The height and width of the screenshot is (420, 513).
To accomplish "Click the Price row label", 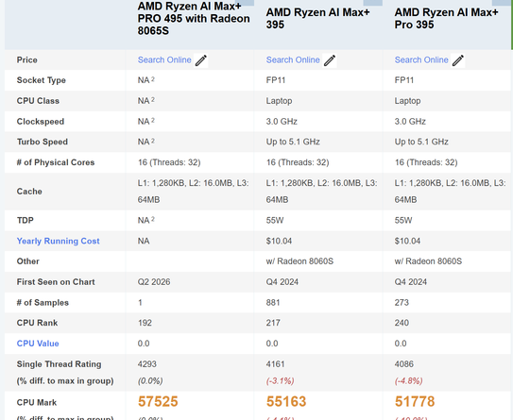I will coord(27,60).
